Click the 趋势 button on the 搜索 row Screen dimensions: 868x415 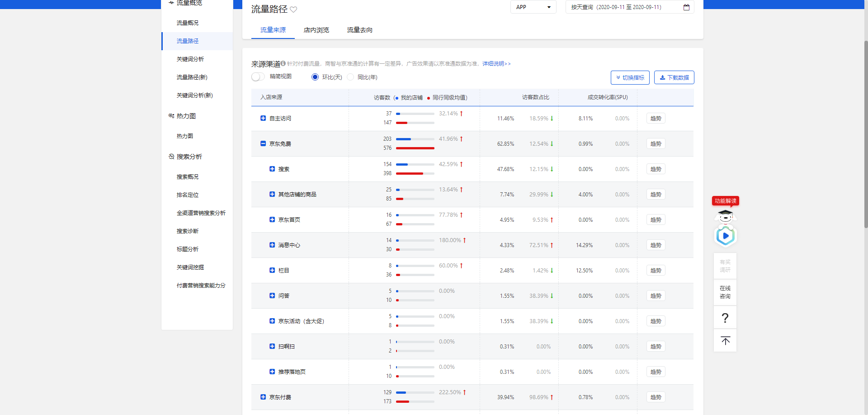pyautogui.click(x=656, y=169)
